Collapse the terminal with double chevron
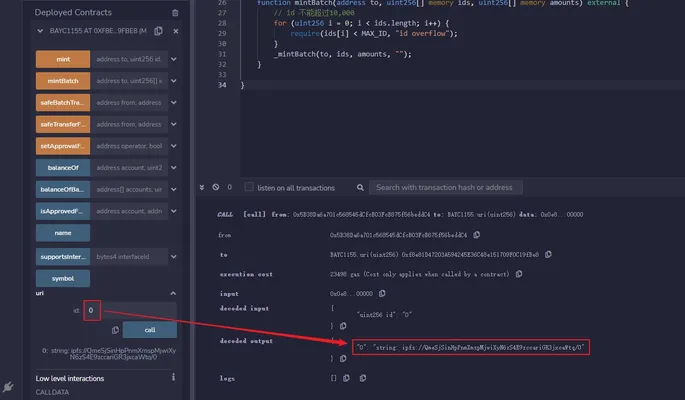Viewport: 685px width, 400px height. tap(202, 187)
